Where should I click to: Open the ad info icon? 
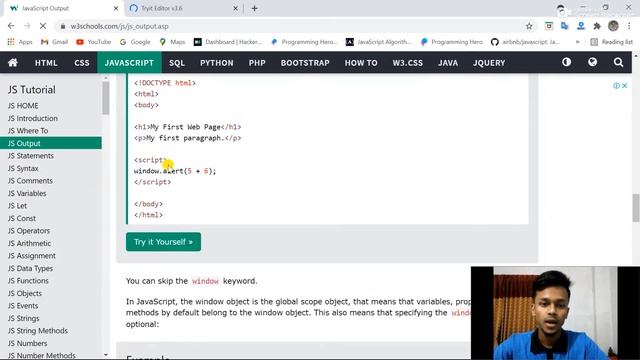[x=616, y=85]
